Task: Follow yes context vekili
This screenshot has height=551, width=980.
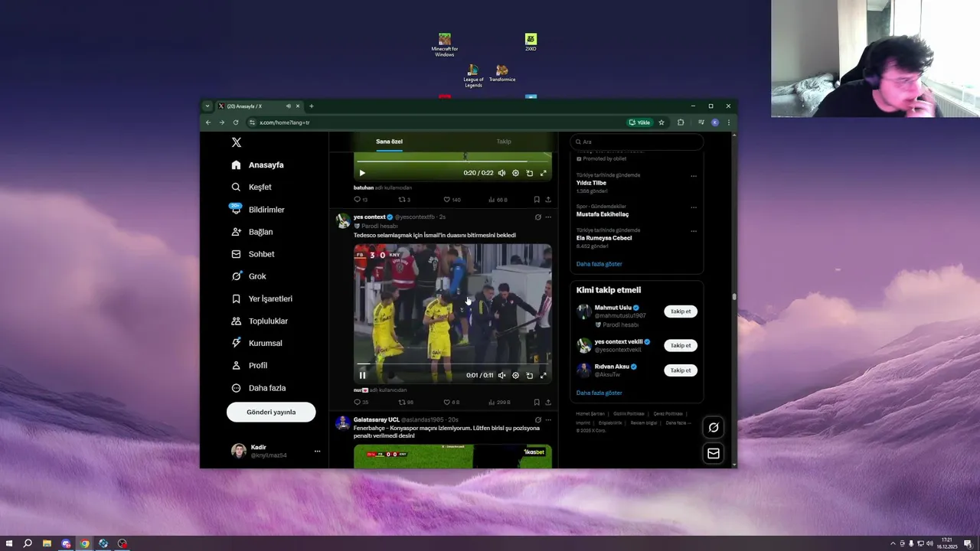Action: pos(681,345)
